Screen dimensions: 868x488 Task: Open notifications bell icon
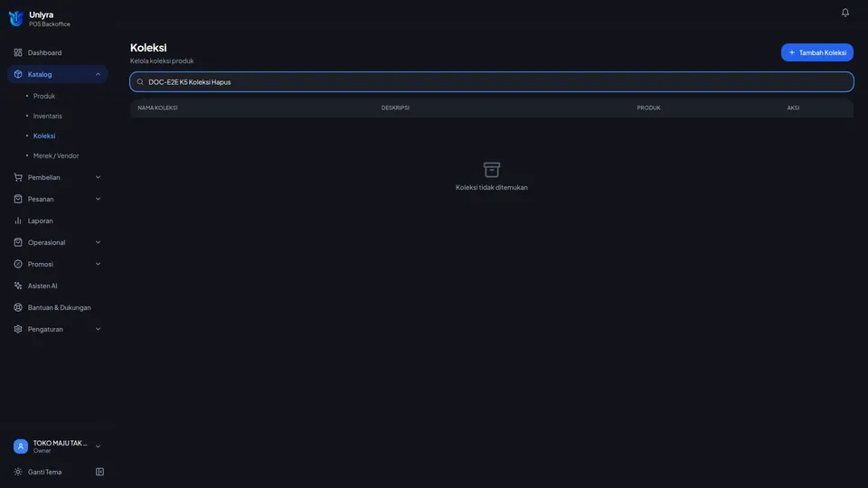pos(844,13)
